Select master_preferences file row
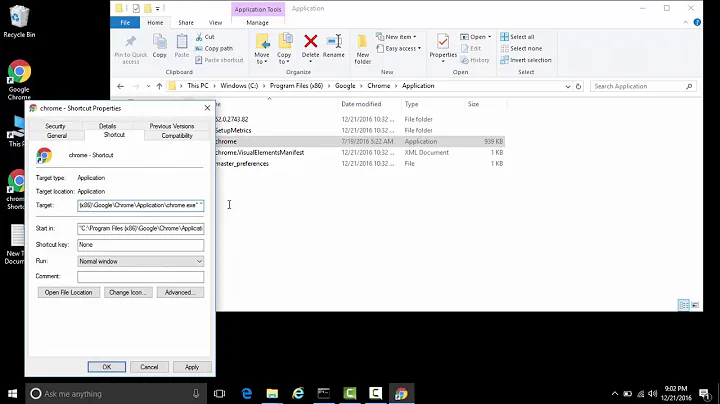The image size is (720, 404). pos(360,163)
